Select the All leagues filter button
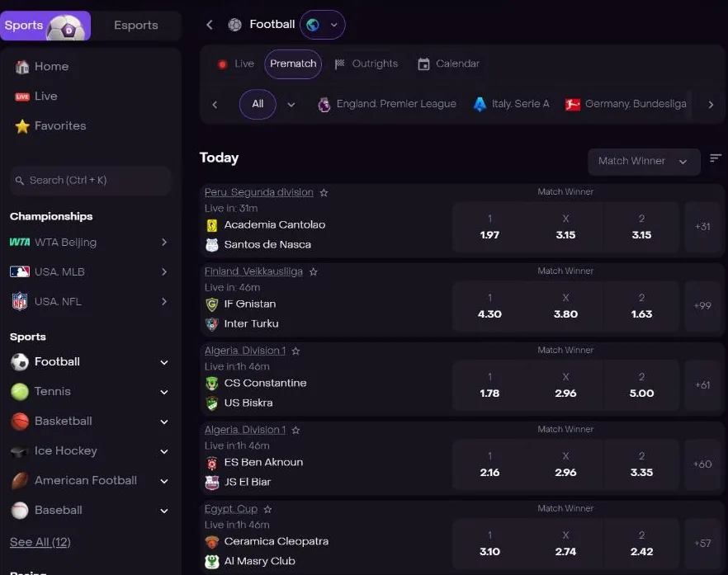This screenshot has height=575, width=728. click(x=258, y=105)
